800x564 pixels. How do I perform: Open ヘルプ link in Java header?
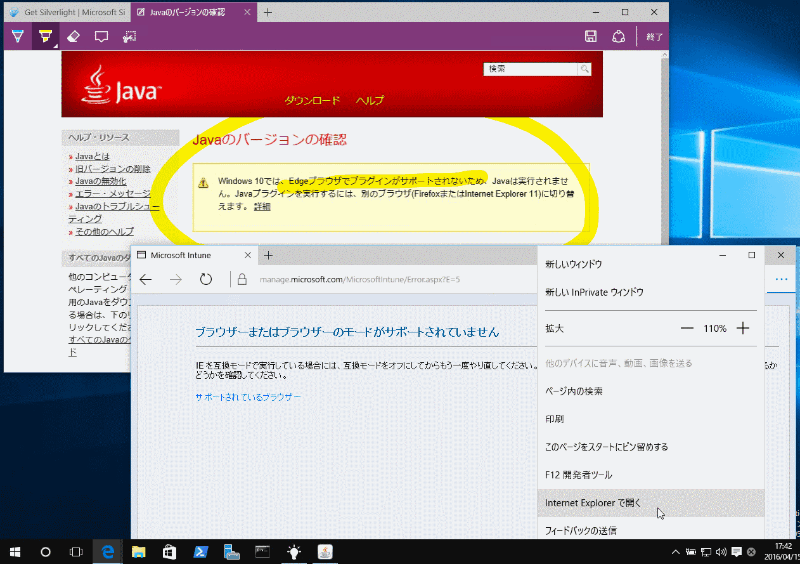point(369,100)
